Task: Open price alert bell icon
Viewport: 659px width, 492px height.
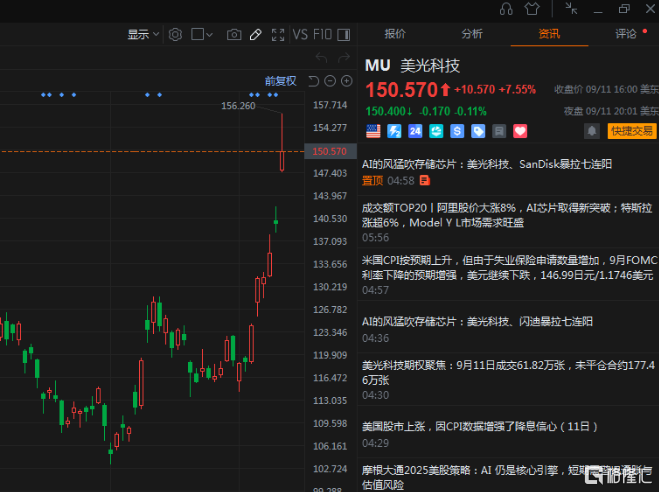Action: pos(592,131)
